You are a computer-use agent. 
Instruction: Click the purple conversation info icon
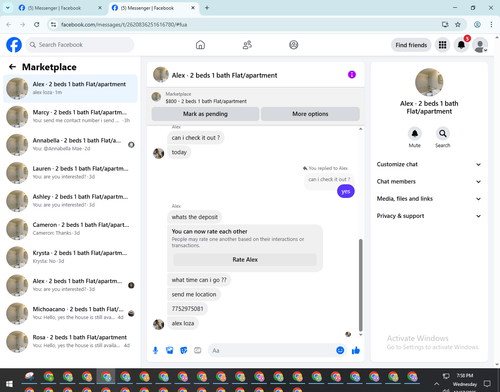click(352, 75)
